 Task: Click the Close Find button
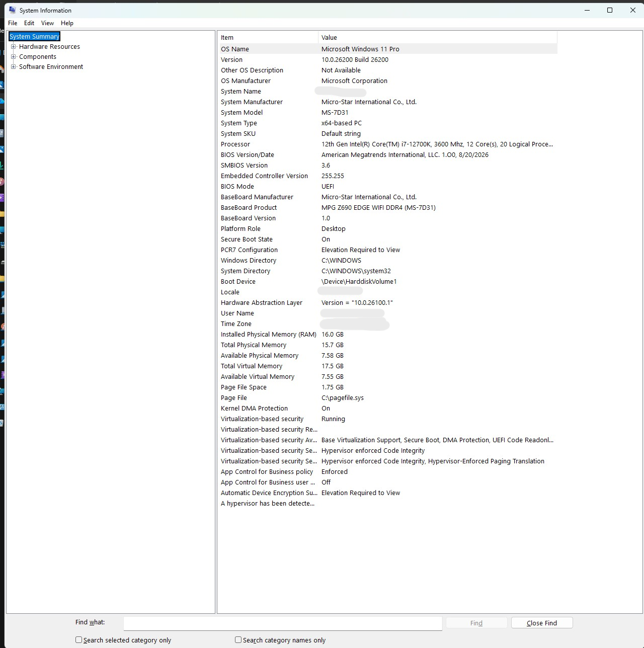(x=542, y=623)
